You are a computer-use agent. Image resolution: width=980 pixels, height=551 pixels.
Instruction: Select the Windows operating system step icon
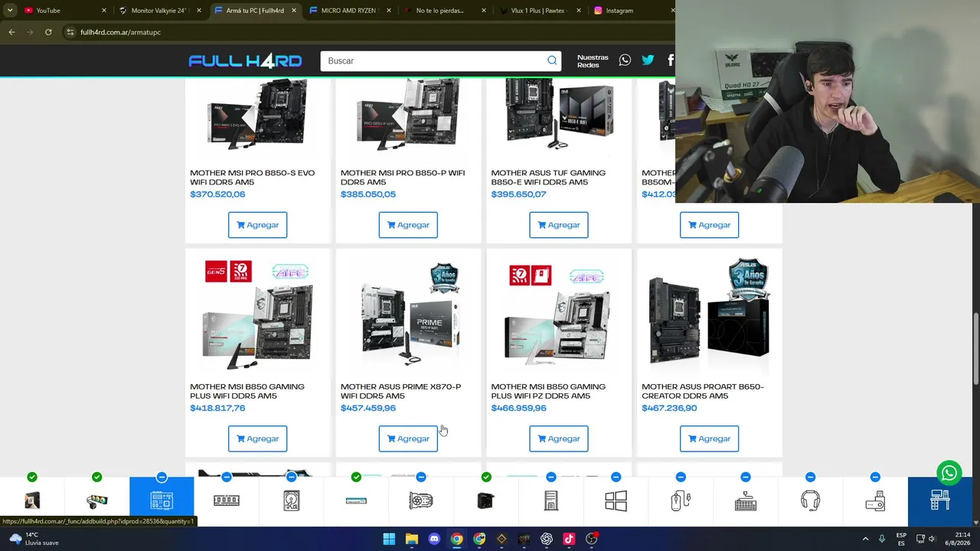coord(616,500)
